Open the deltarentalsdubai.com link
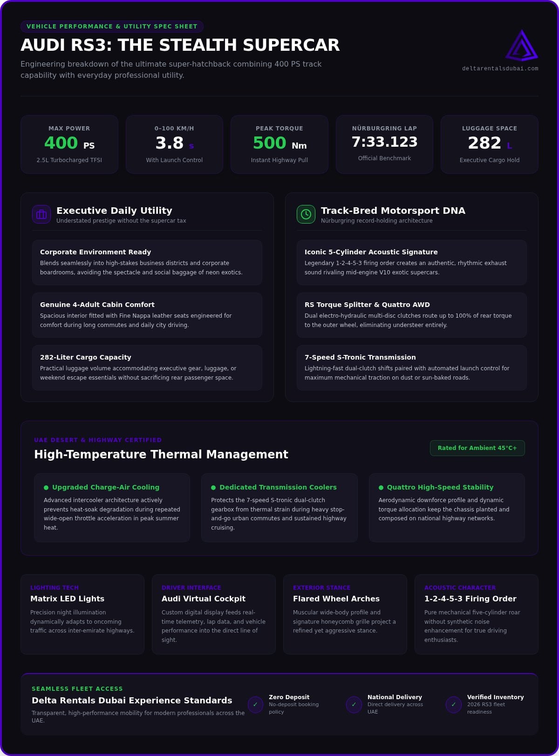This screenshot has height=756, width=559. point(500,68)
